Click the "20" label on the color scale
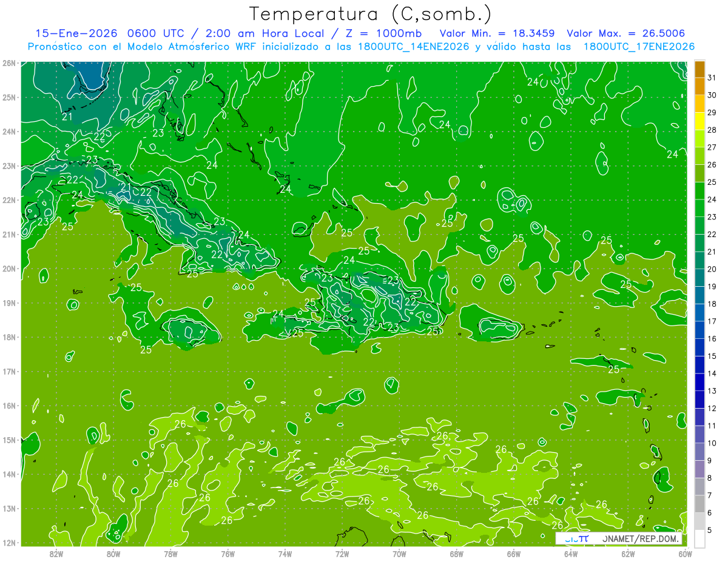The width and height of the screenshot is (728, 562). coord(712,269)
